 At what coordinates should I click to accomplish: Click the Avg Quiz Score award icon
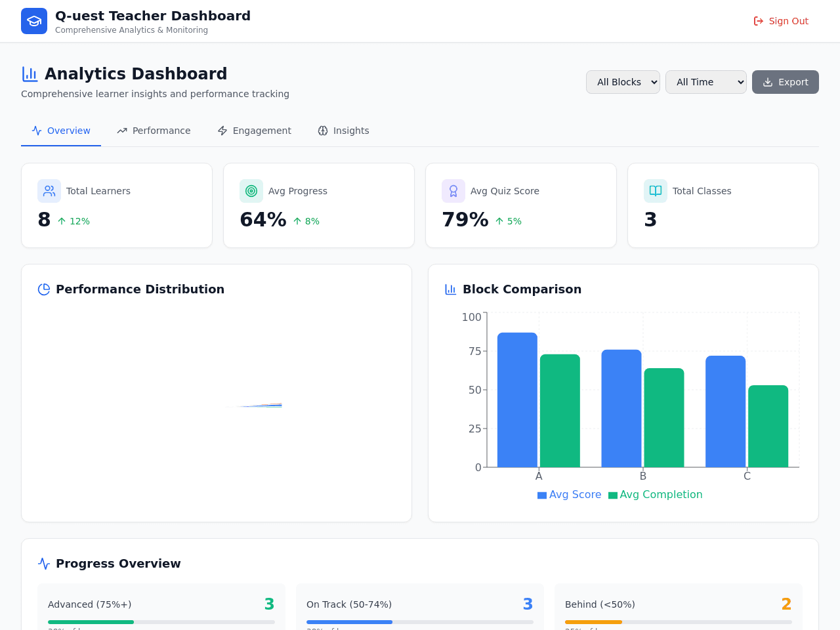(x=453, y=191)
